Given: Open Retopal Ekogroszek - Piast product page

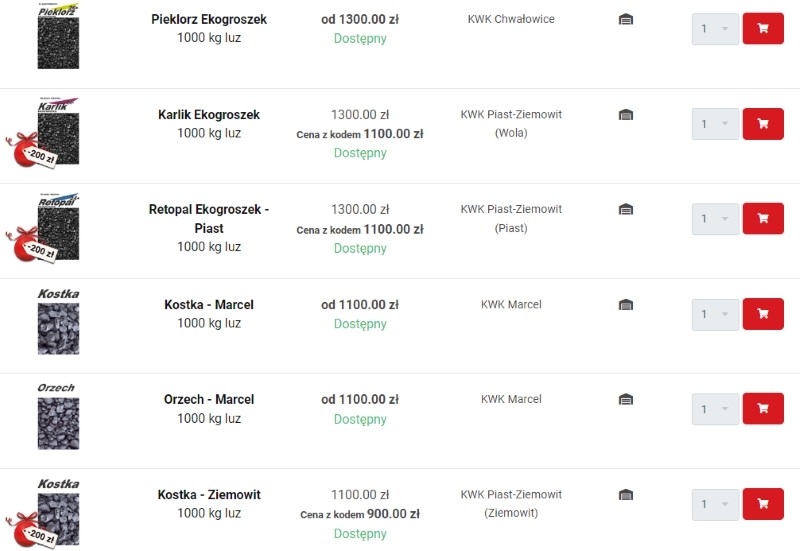Looking at the screenshot, I should tap(209, 218).
